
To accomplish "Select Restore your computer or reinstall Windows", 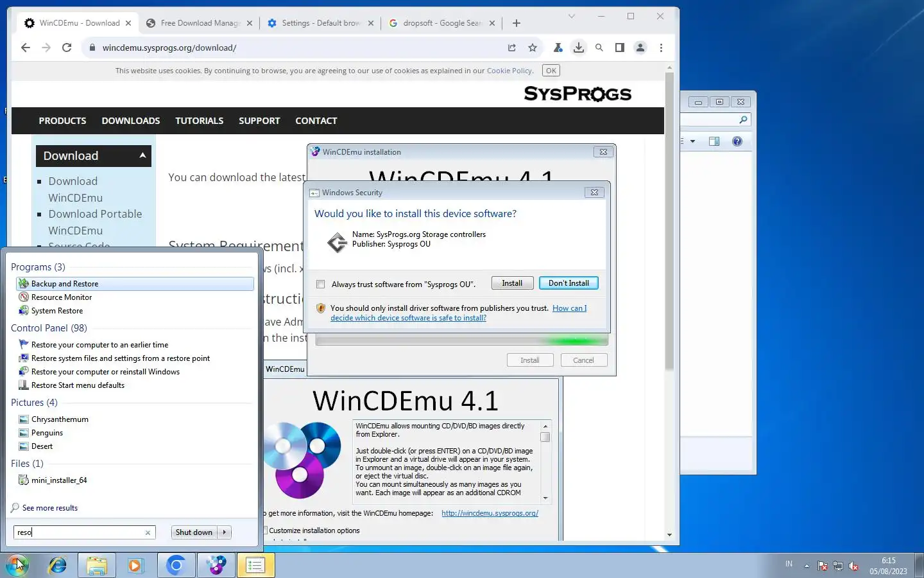I will [135, 372].
